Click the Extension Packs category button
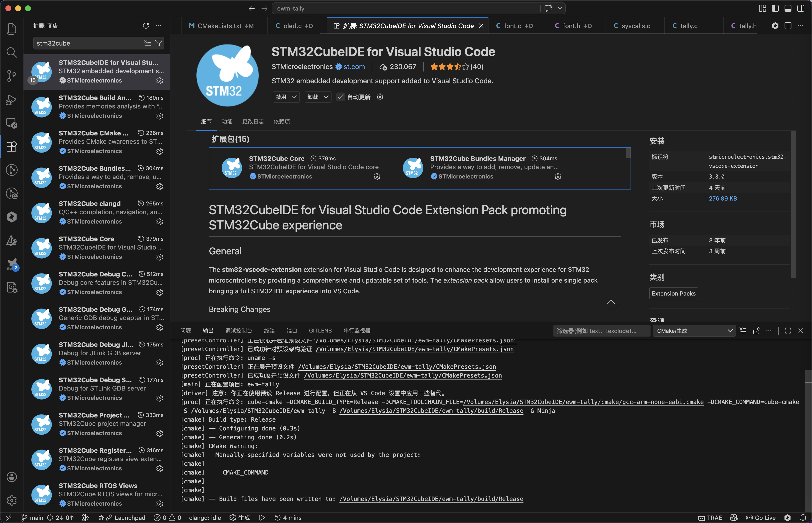The image size is (812, 523). [x=673, y=293]
